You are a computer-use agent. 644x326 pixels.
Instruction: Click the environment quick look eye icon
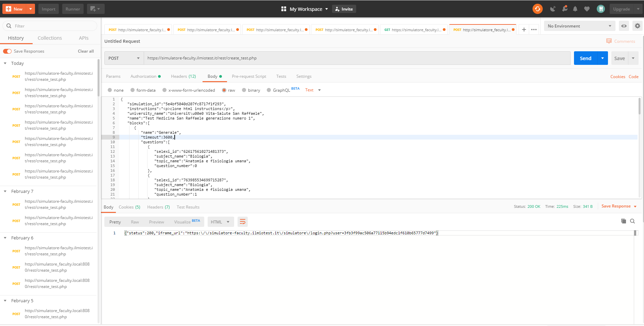624,26
